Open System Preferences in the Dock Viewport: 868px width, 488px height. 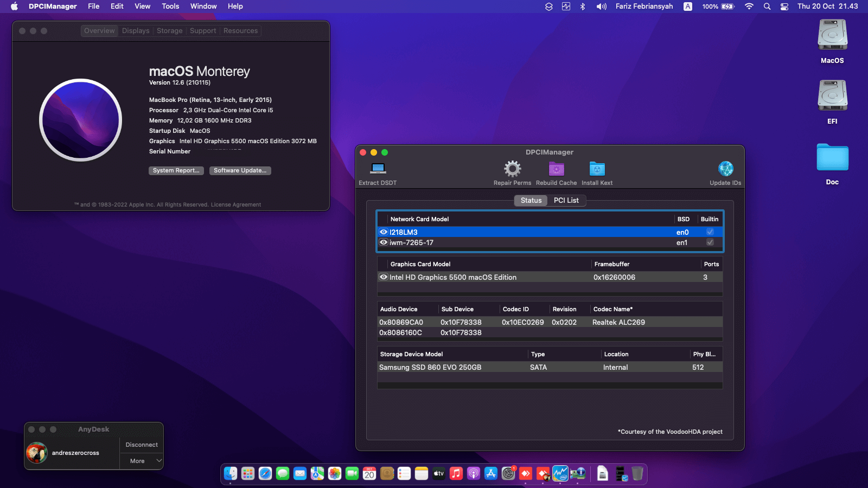pyautogui.click(x=508, y=474)
